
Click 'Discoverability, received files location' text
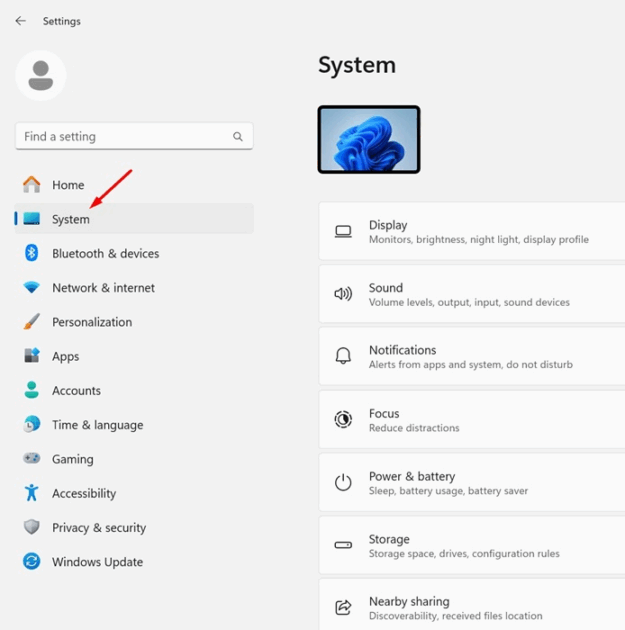click(455, 616)
